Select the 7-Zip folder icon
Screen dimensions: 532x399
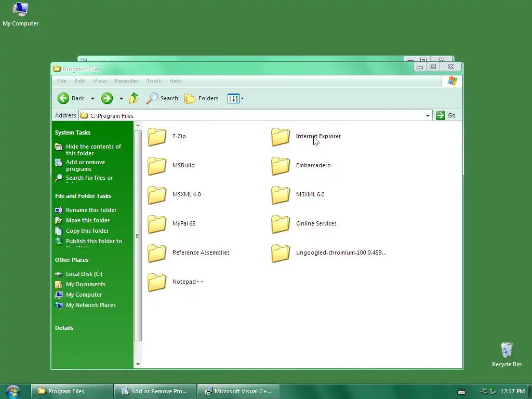157,137
